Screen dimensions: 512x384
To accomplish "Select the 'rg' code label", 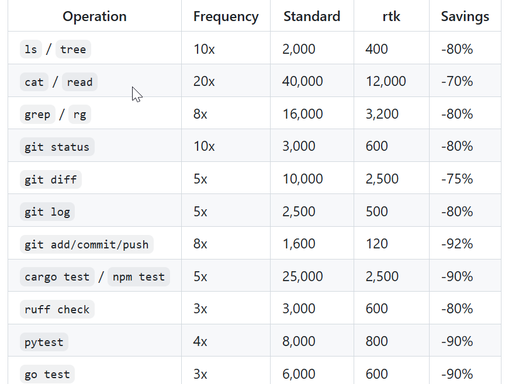I will click(x=80, y=115).
